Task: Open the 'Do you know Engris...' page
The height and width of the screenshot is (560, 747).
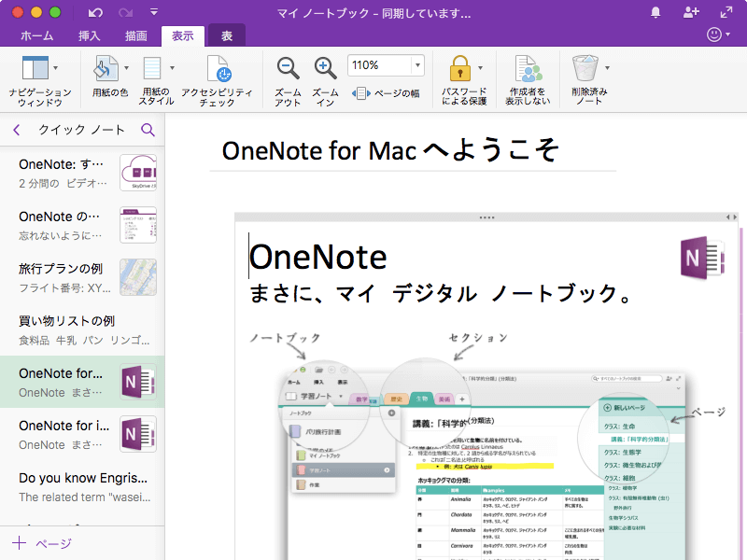Action: tap(82, 486)
